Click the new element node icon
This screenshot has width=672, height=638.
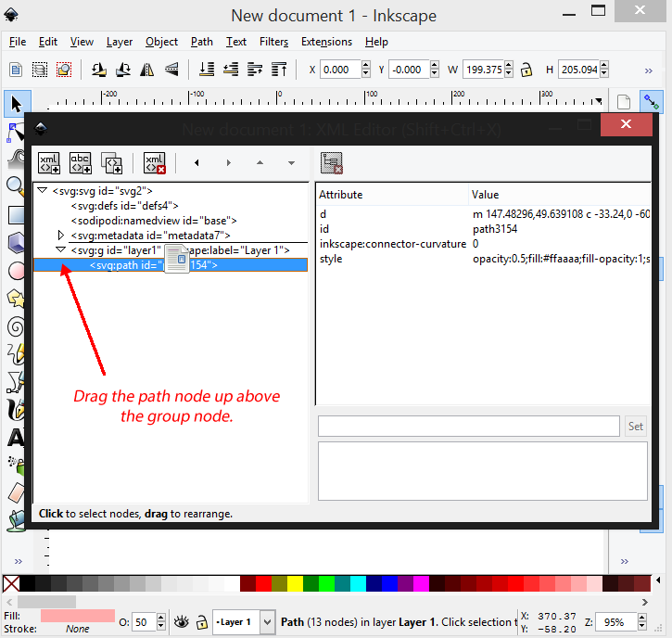pos(49,163)
